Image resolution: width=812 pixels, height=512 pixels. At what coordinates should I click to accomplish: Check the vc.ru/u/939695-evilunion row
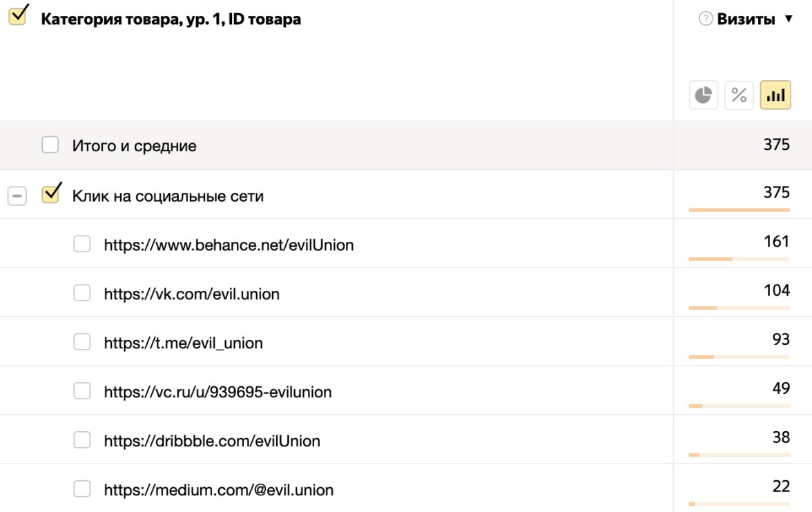82,391
